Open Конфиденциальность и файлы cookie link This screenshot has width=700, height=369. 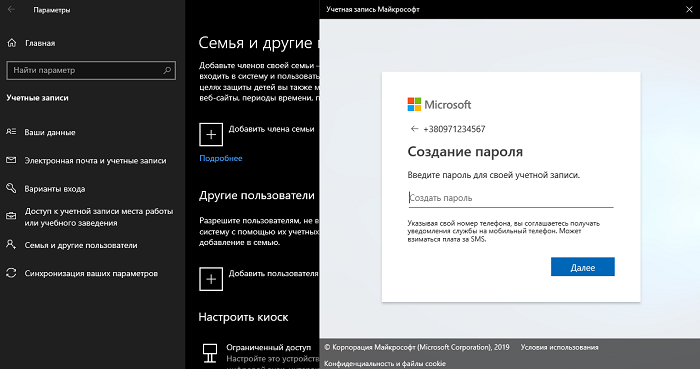point(385,363)
